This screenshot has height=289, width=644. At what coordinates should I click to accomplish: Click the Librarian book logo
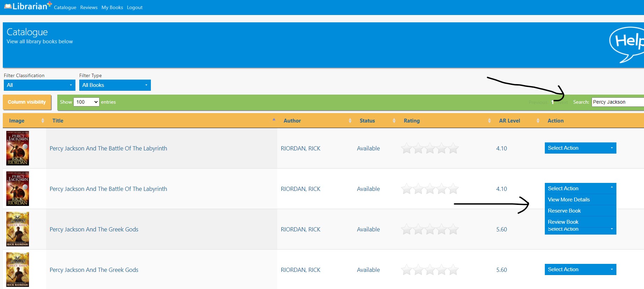[x=28, y=6]
